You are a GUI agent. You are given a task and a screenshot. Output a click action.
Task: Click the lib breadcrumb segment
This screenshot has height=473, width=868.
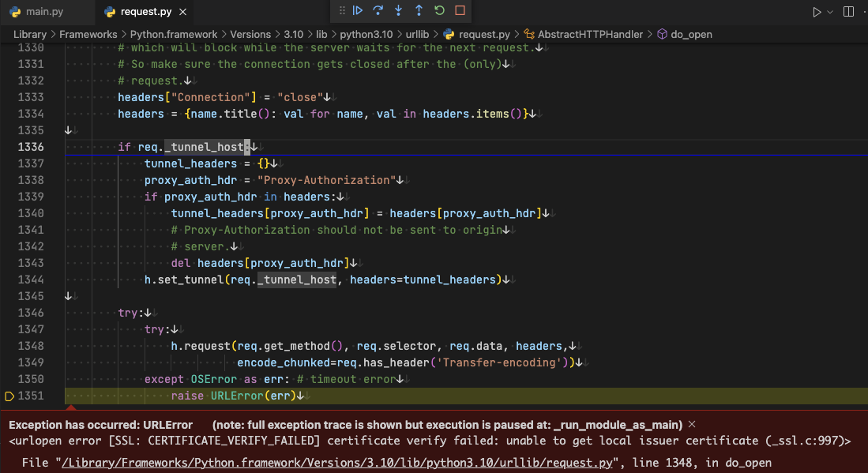(x=321, y=34)
